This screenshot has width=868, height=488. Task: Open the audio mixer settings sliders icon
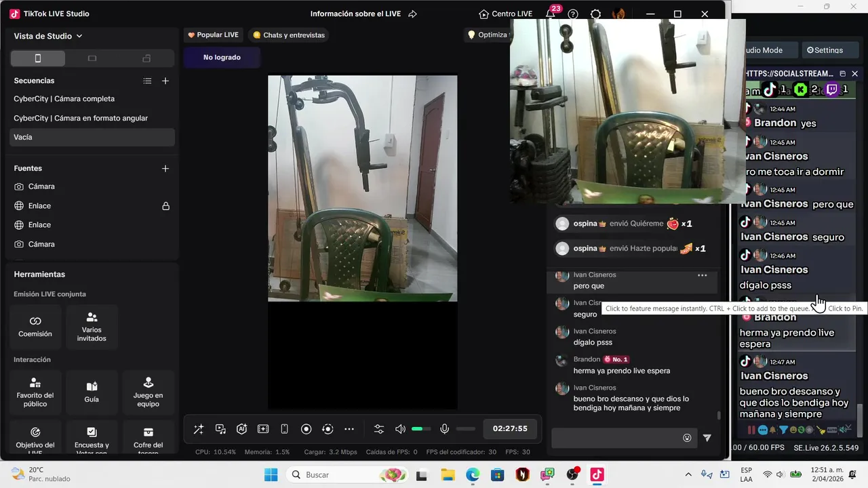point(379,429)
